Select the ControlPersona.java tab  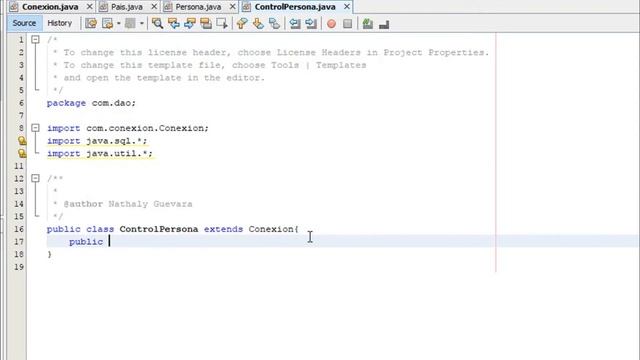[295, 7]
